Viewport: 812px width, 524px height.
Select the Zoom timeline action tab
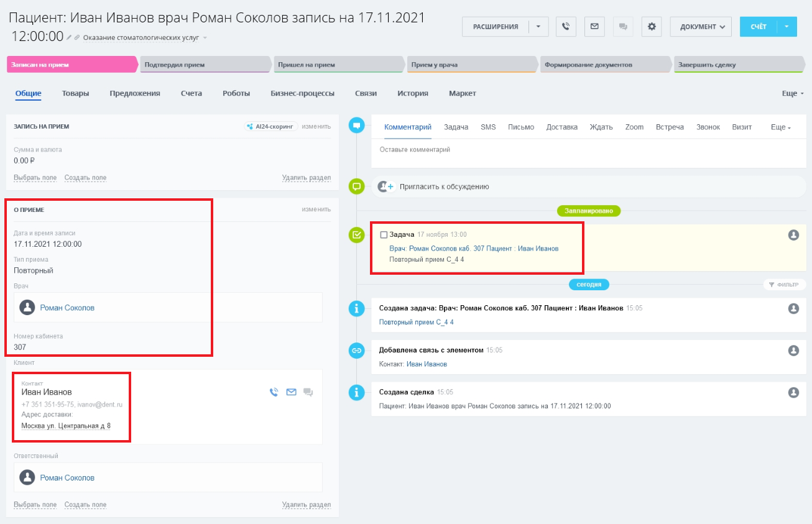tap(634, 127)
